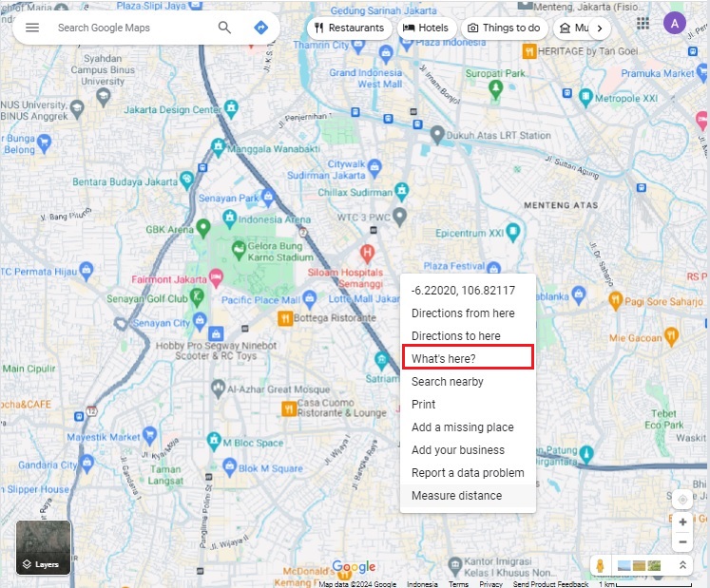Filter map by Hotels chip
Viewport: 710px width, 588px height.
pos(426,28)
